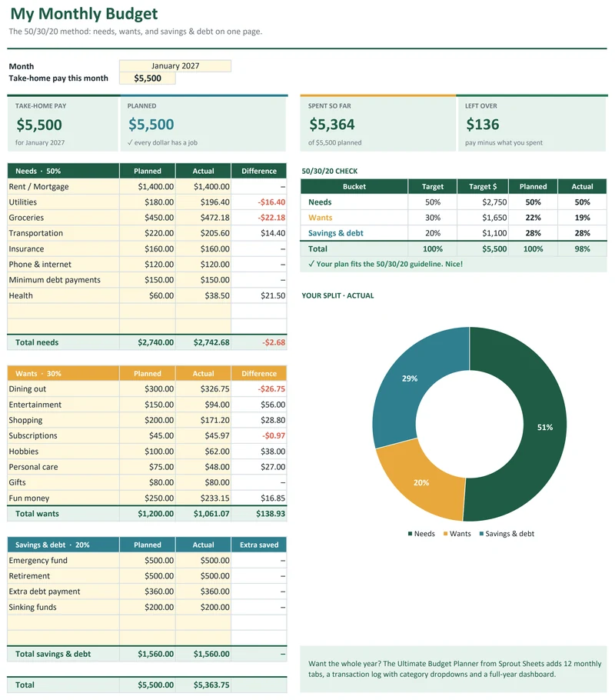The height and width of the screenshot is (700, 615).
Task: Select the Needs legend entry
Action: tap(421, 534)
